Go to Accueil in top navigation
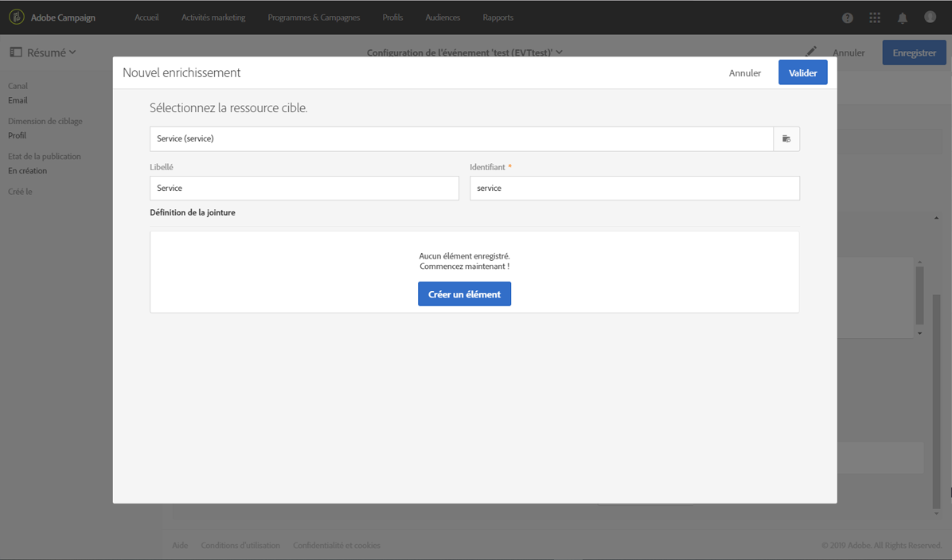The height and width of the screenshot is (560, 952). [x=146, y=17]
